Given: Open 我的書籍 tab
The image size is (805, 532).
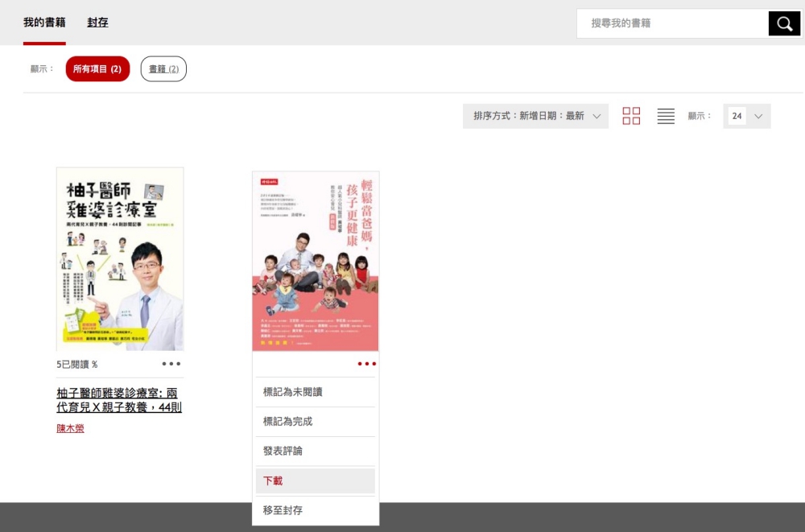Looking at the screenshot, I should click(x=44, y=23).
